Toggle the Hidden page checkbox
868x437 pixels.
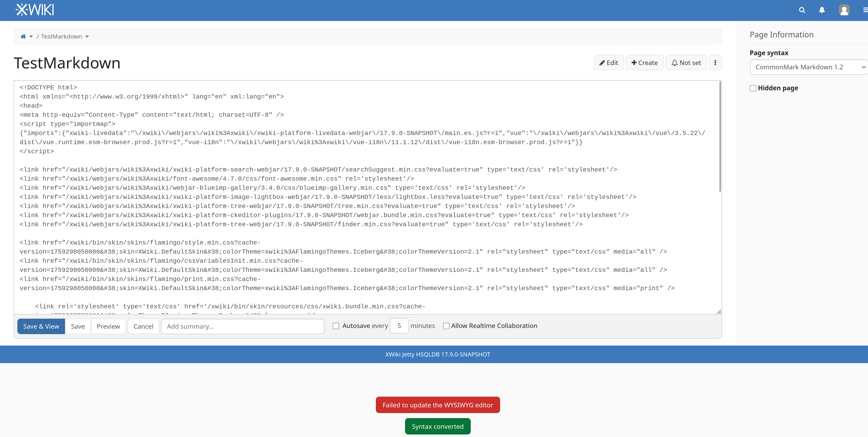click(753, 88)
